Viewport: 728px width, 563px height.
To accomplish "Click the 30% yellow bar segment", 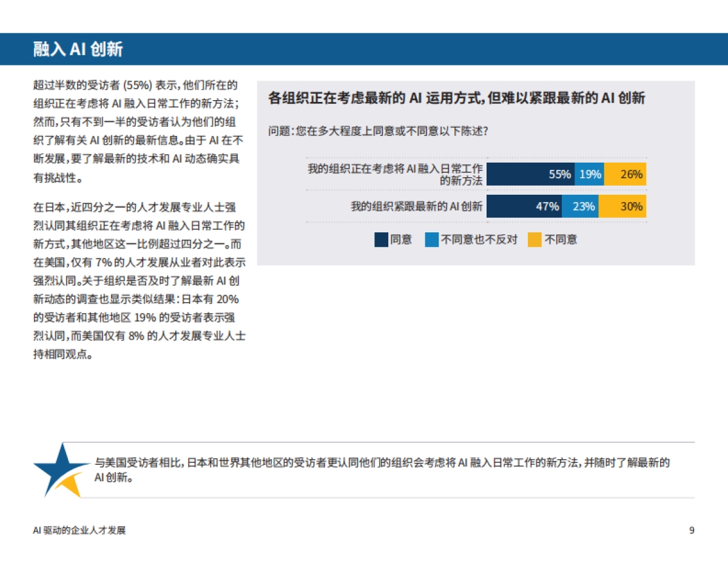I will [x=622, y=206].
